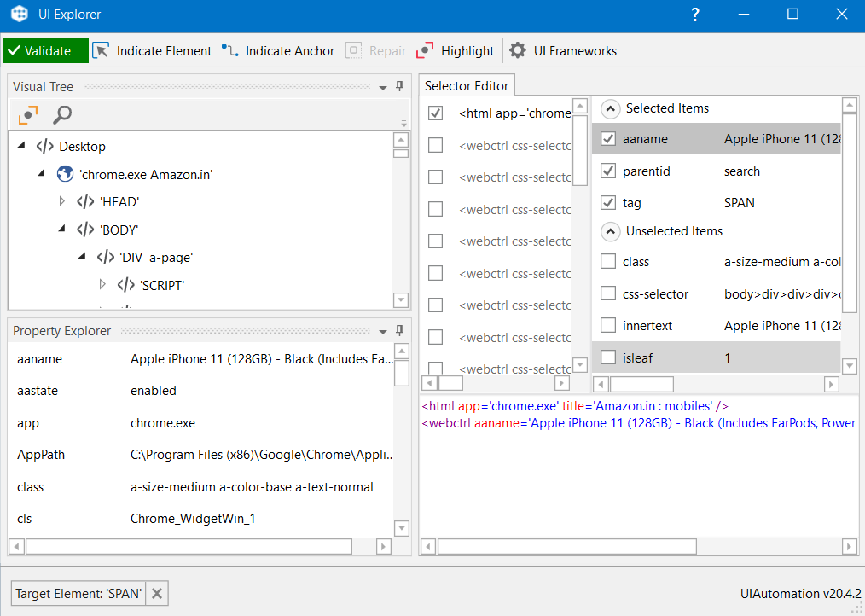The image size is (865, 616).
Task: Collapse the 'chrome.exe Amazon.in' tree node
Action: pos(42,173)
